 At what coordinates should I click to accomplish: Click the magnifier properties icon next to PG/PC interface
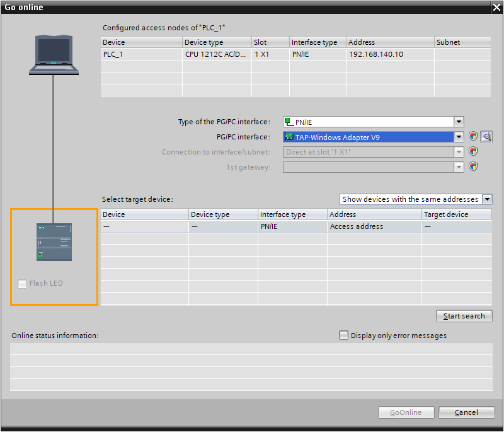[x=486, y=137]
